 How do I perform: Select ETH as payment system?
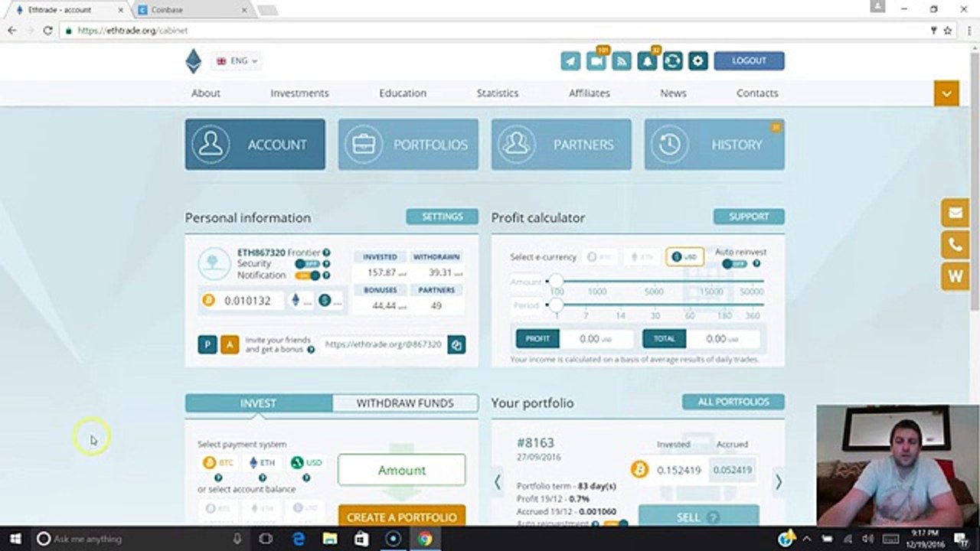pos(262,462)
